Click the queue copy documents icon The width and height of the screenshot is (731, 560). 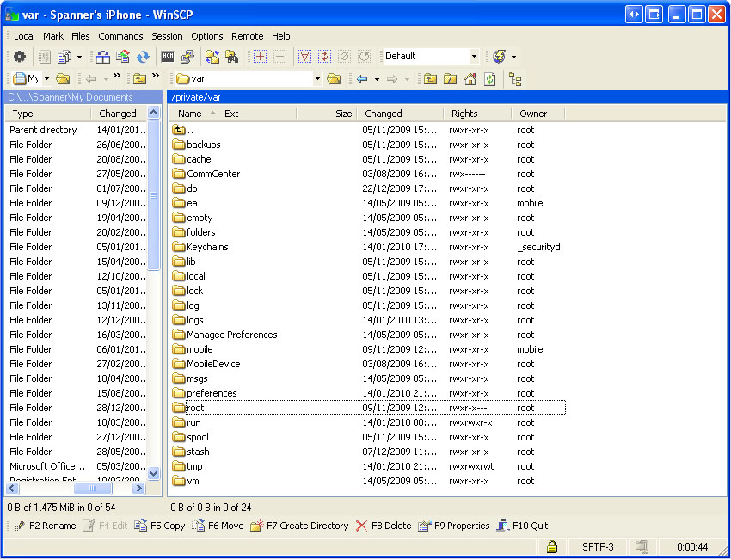pos(64,57)
